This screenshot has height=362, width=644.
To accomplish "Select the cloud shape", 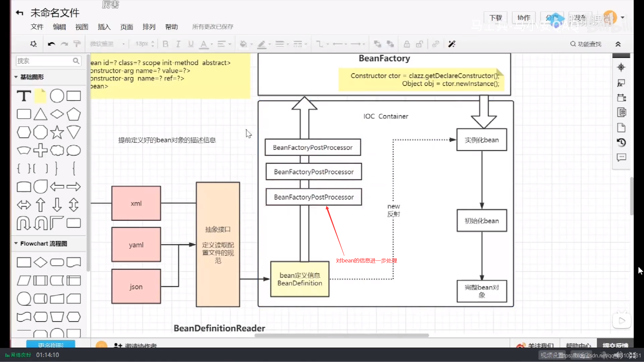I will [57, 150].
